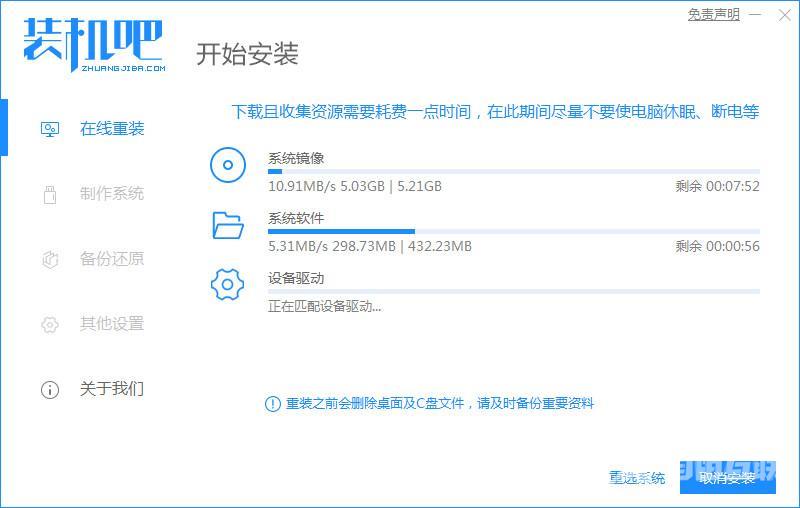The image size is (800, 508).
Task: Click the info icon beside the backup warning
Action: [272, 404]
